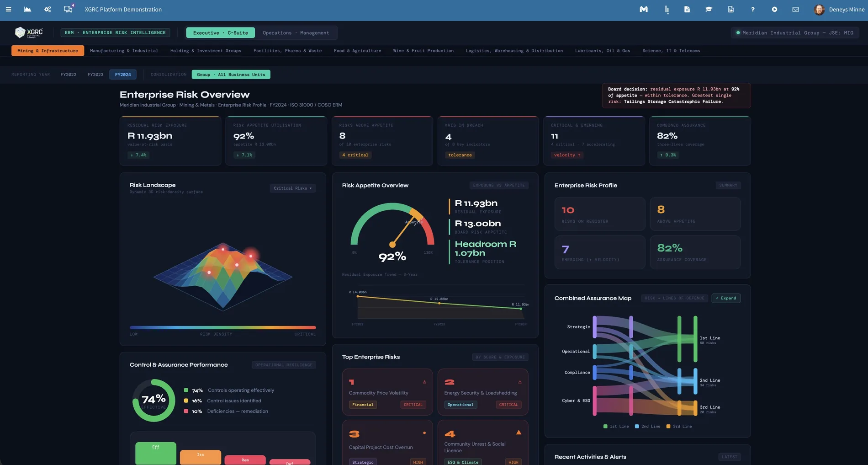Select reporting year FY2024
Image resolution: width=868 pixels, height=465 pixels.
tap(123, 75)
